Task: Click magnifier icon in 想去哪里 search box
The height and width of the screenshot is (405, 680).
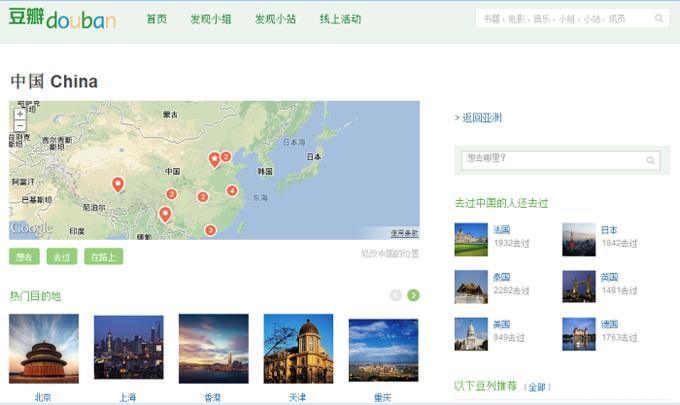Action: click(650, 160)
